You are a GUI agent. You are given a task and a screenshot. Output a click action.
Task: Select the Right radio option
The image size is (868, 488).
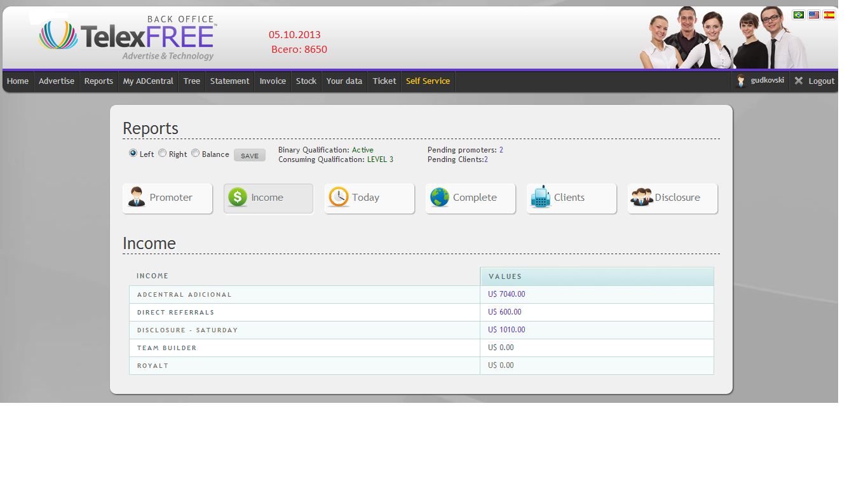pyautogui.click(x=162, y=153)
